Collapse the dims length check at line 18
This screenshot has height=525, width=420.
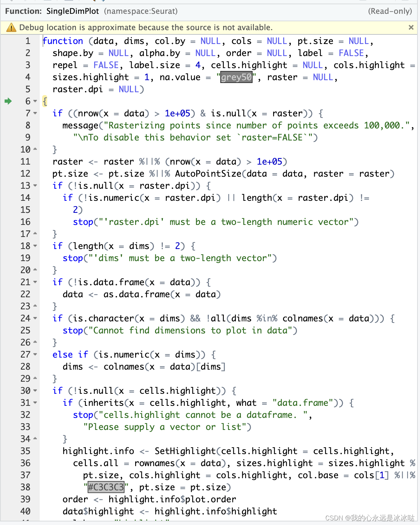pos(35,246)
